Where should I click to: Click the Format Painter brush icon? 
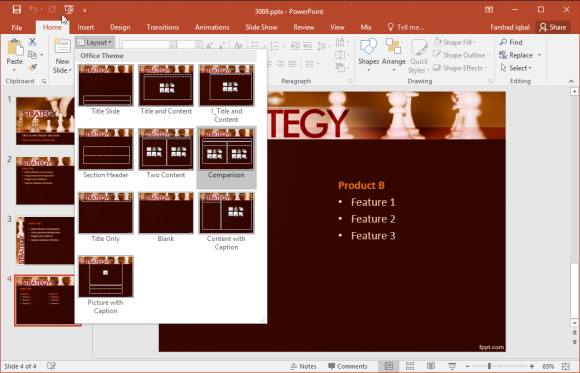point(33,68)
